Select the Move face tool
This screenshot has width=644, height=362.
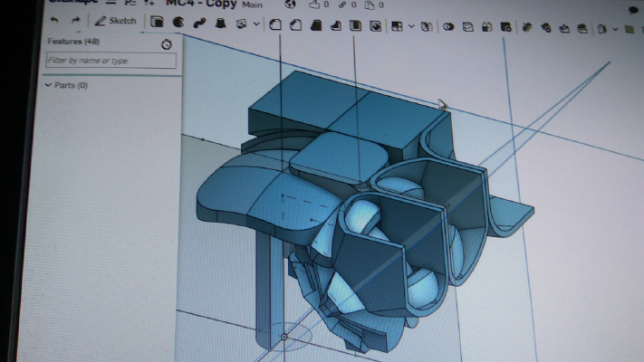click(564, 29)
